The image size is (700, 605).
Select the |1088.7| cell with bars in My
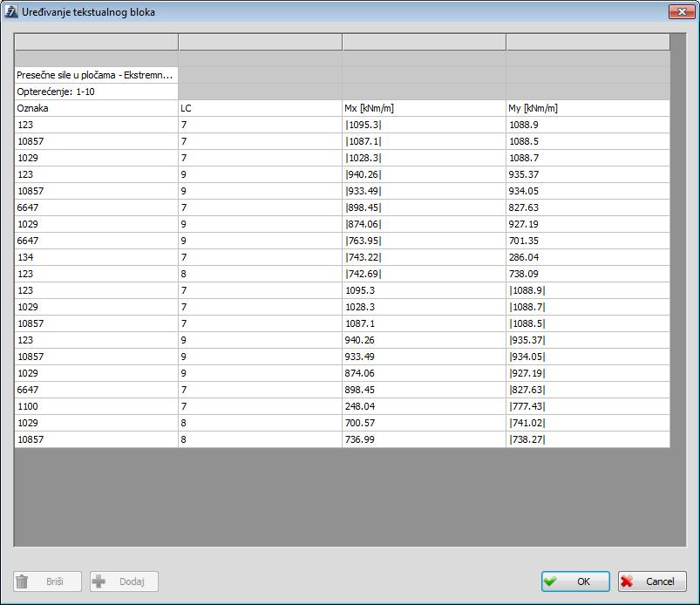tap(588, 306)
